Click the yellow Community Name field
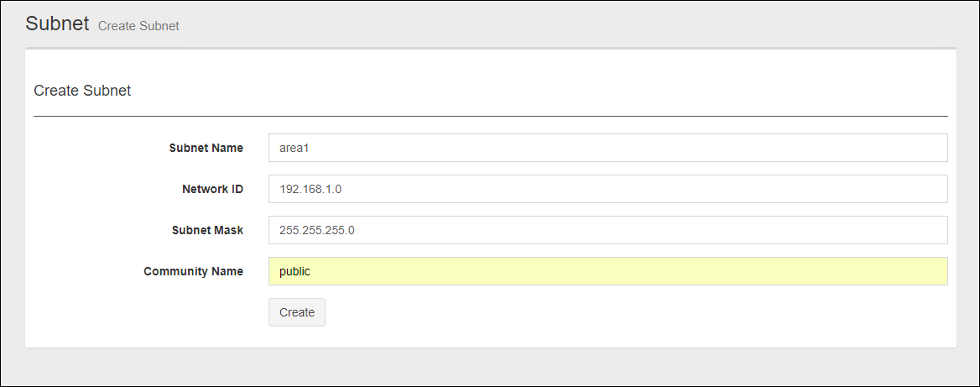The height and width of the screenshot is (387, 980). tap(607, 271)
